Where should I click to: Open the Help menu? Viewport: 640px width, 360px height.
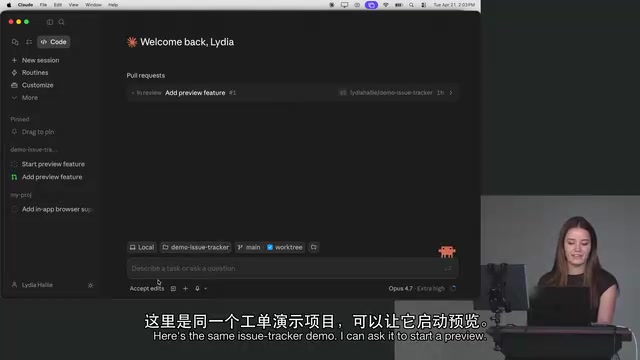pyautogui.click(x=113, y=5)
